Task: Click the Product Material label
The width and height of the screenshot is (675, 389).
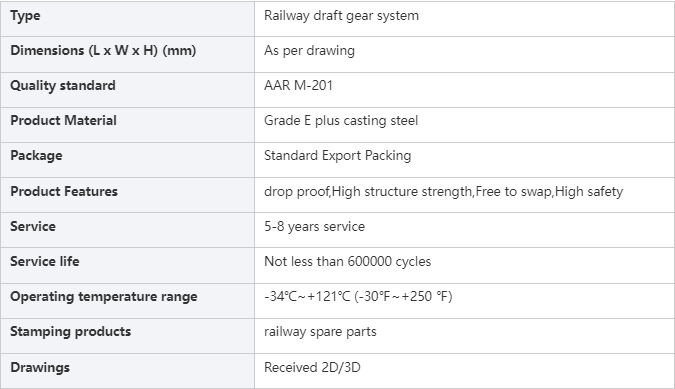Action: [63, 120]
